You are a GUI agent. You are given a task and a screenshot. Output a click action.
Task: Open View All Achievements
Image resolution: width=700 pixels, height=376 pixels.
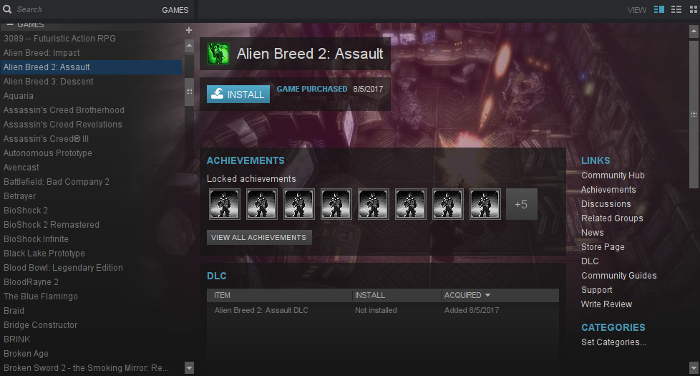pos(259,238)
